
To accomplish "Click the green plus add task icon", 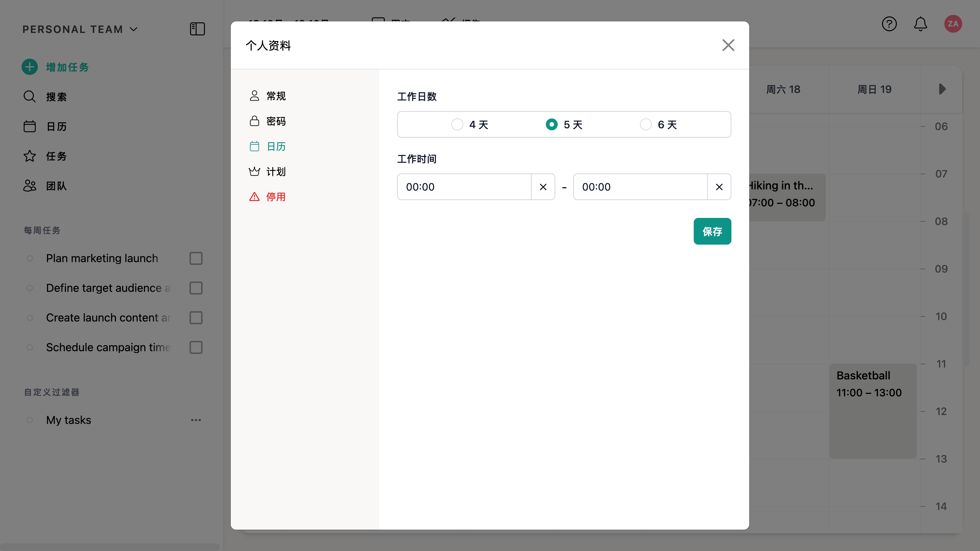I will point(30,67).
